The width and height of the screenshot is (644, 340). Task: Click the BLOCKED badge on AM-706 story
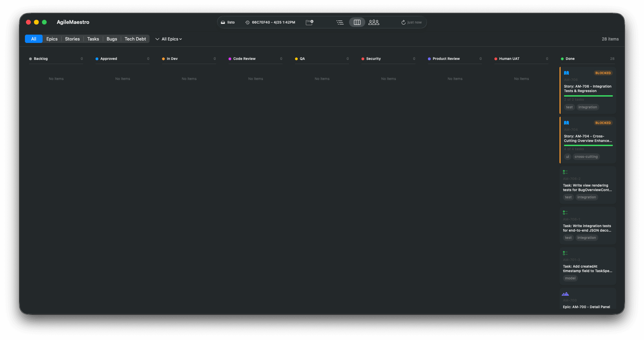[x=603, y=73]
